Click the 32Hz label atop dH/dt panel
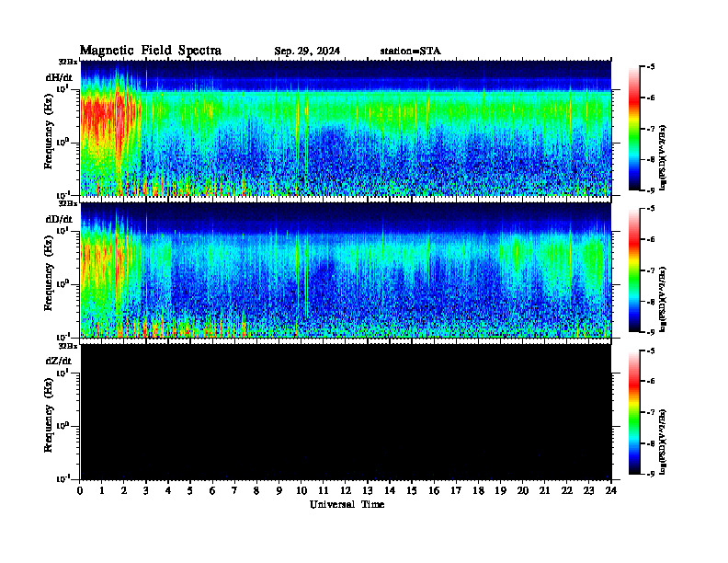Image resolution: width=728 pixels, height=563 pixels. pyautogui.click(x=68, y=62)
